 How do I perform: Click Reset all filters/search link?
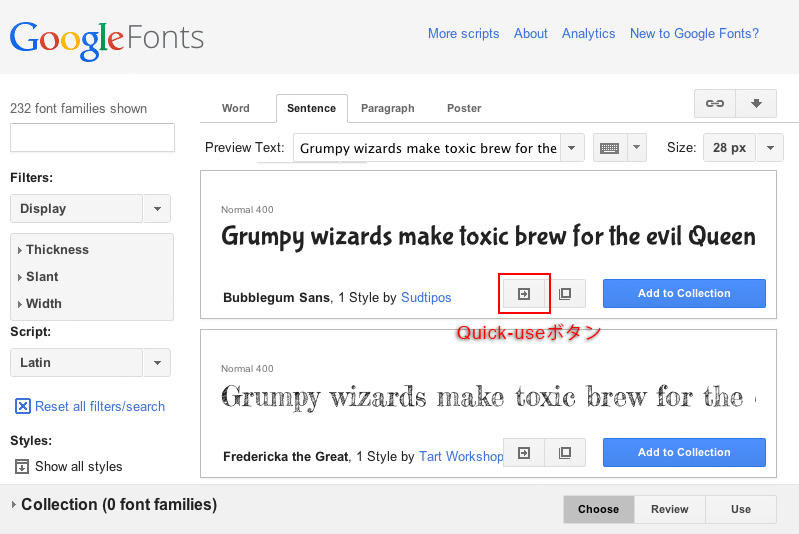pos(100,407)
